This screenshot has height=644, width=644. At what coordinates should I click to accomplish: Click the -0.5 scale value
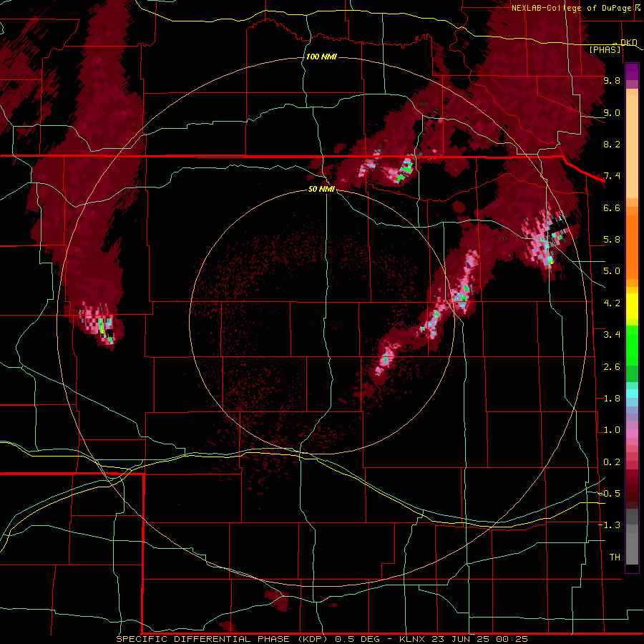609,494
